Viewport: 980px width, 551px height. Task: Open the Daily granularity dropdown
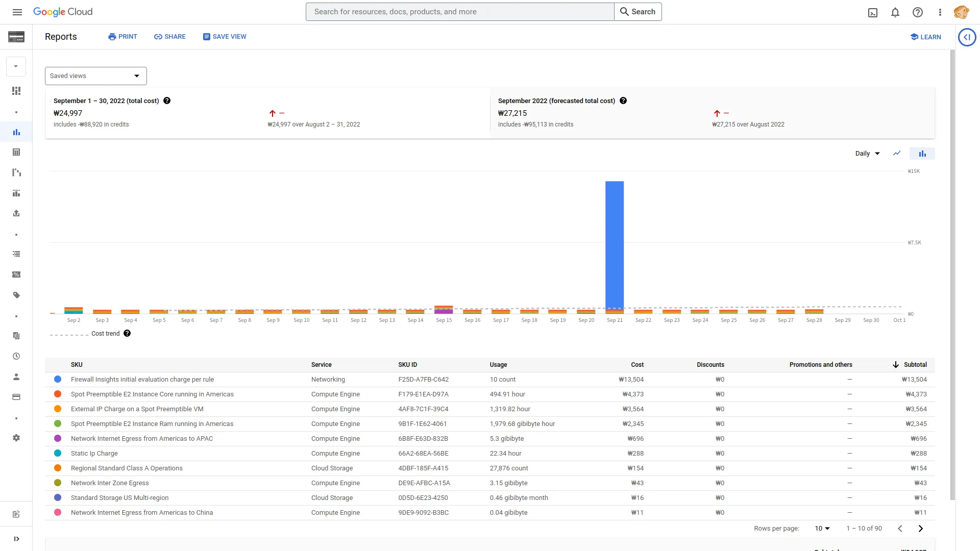click(x=868, y=154)
